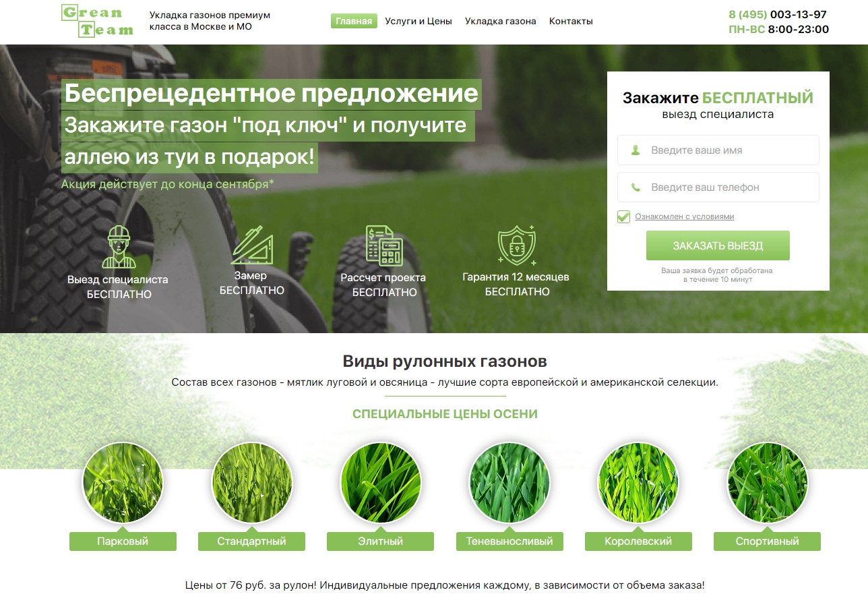Click the ПН-ВС 8:00-23:00 working hours text
868x615 pixels.
pos(778,30)
